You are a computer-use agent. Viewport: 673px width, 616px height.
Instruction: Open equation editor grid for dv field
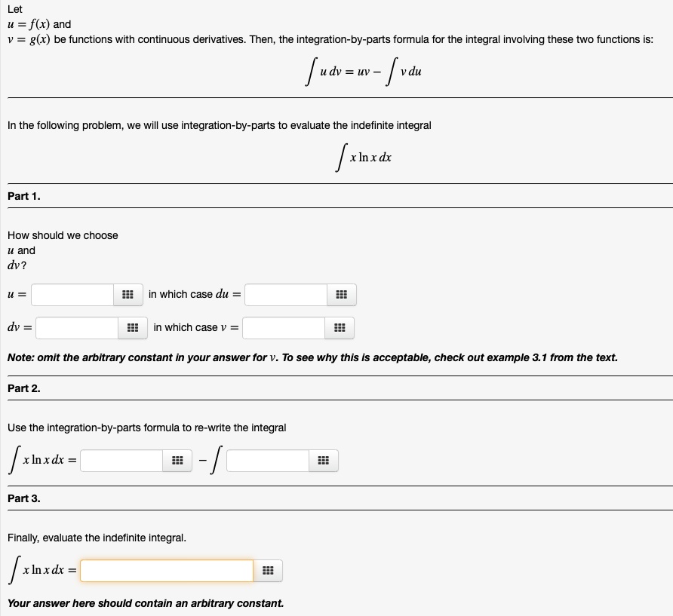(133, 328)
